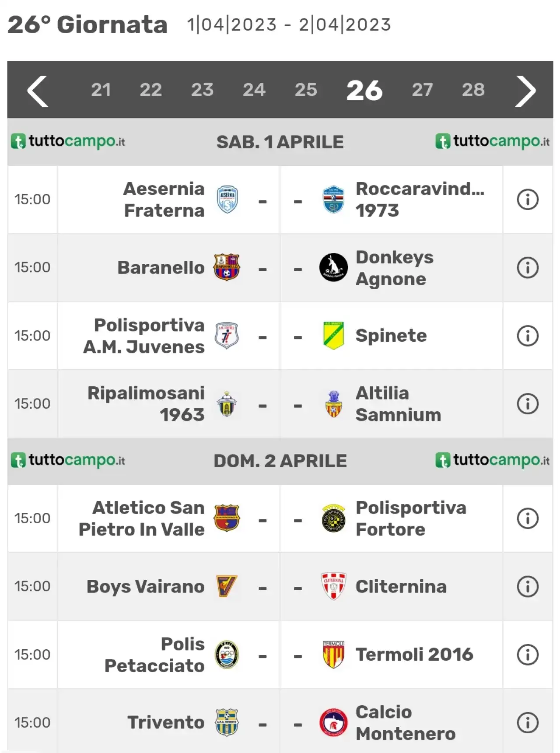Open info icon for Baranello vs Donkeys Agnone
Screen dimensions: 560x753
[x=528, y=267]
